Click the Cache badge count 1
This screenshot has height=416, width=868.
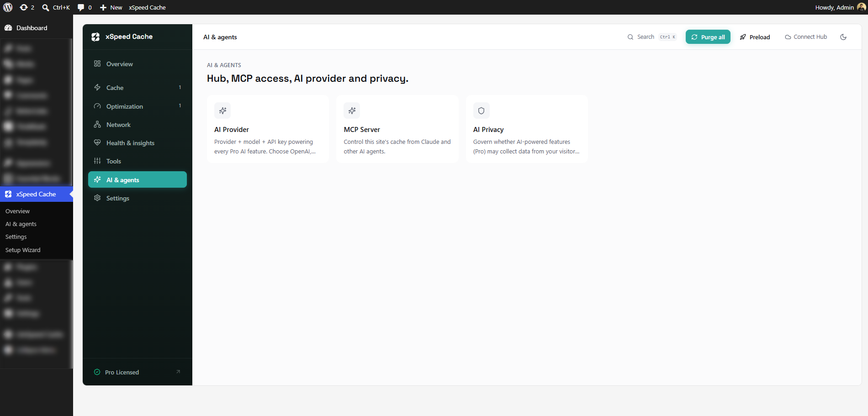pyautogui.click(x=180, y=87)
